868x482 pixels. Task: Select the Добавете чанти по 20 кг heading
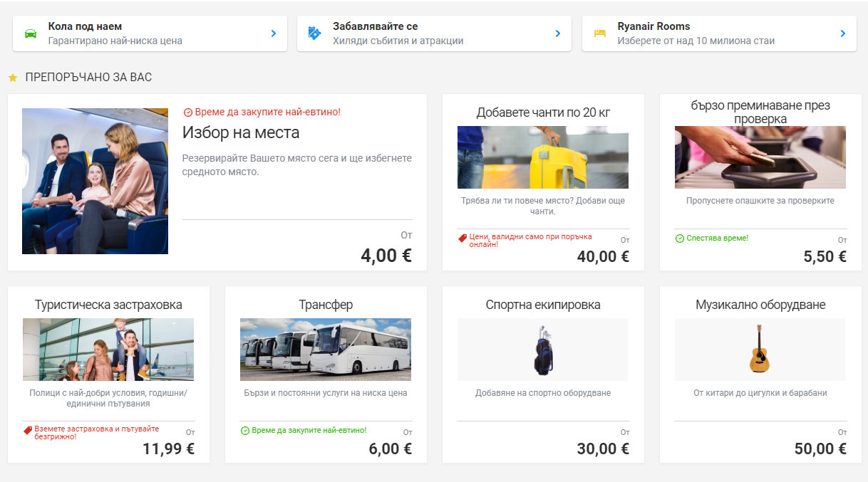pyautogui.click(x=543, y=112)
